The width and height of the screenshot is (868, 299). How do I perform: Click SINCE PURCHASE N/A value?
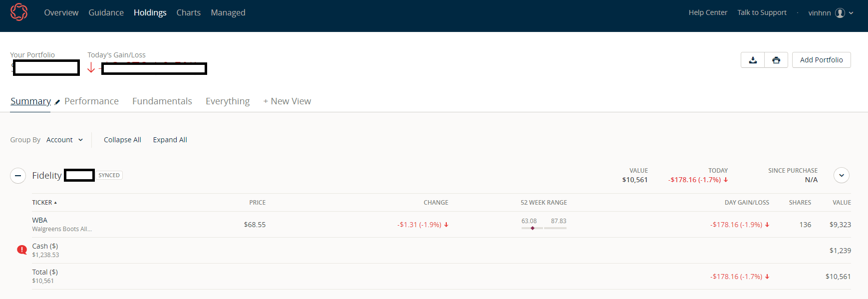[811, 180]
